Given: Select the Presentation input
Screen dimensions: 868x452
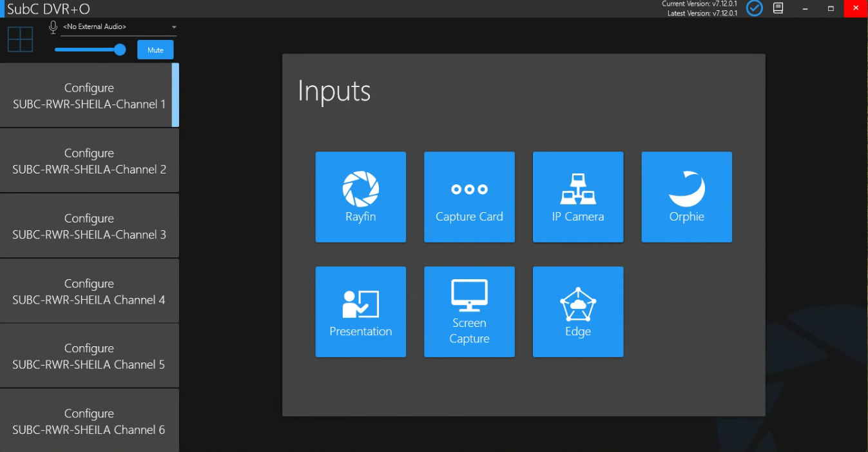Looking at the screenshot, I should point(360,312).
